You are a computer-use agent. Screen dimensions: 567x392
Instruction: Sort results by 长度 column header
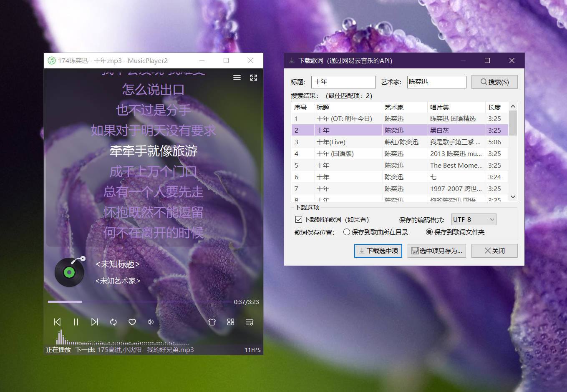tap(496, 107)
